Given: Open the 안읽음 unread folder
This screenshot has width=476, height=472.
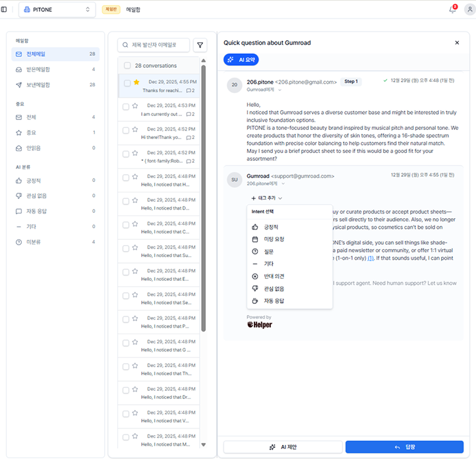Looking at the screenshot, I should [x=55, y=148].
